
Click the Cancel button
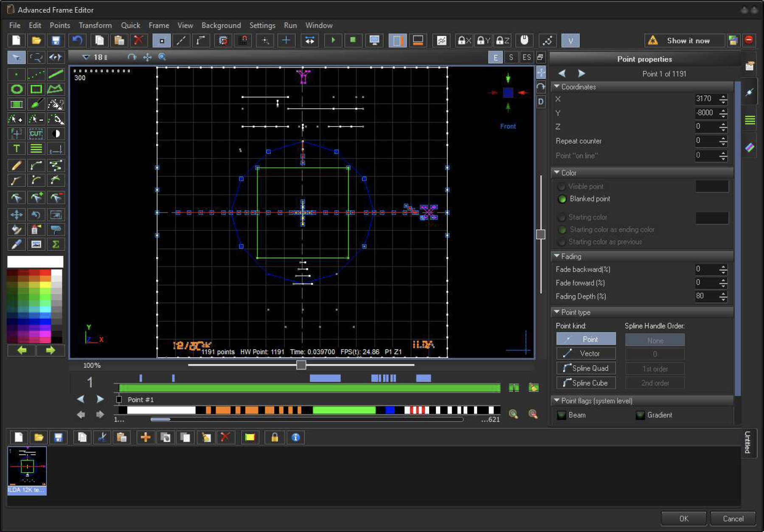[x=733, y=518]
